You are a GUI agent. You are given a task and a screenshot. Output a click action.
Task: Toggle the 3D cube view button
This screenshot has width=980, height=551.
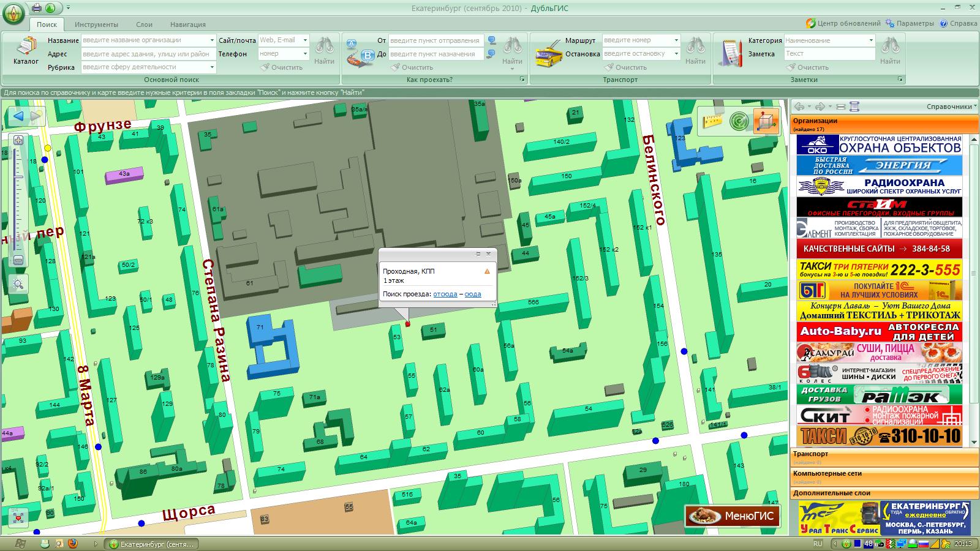click(766, 121)
